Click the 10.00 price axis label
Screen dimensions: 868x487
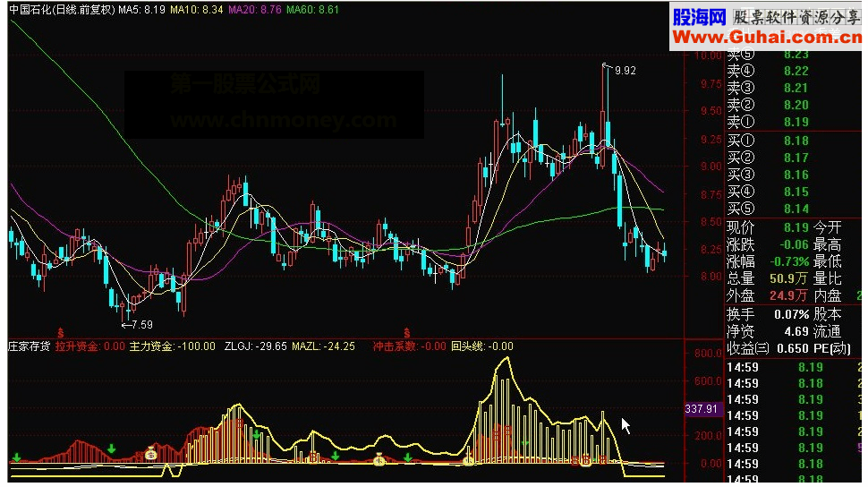[708, 56]
